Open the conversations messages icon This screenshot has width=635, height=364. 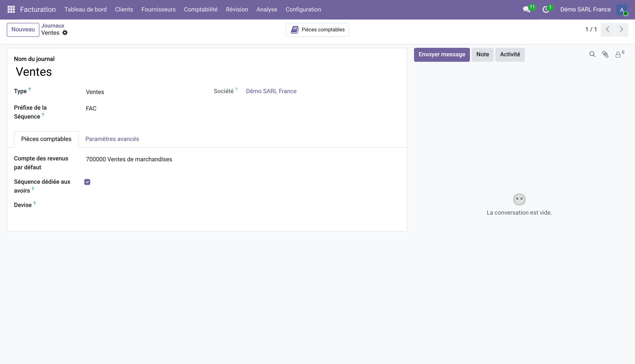(527, 10)
